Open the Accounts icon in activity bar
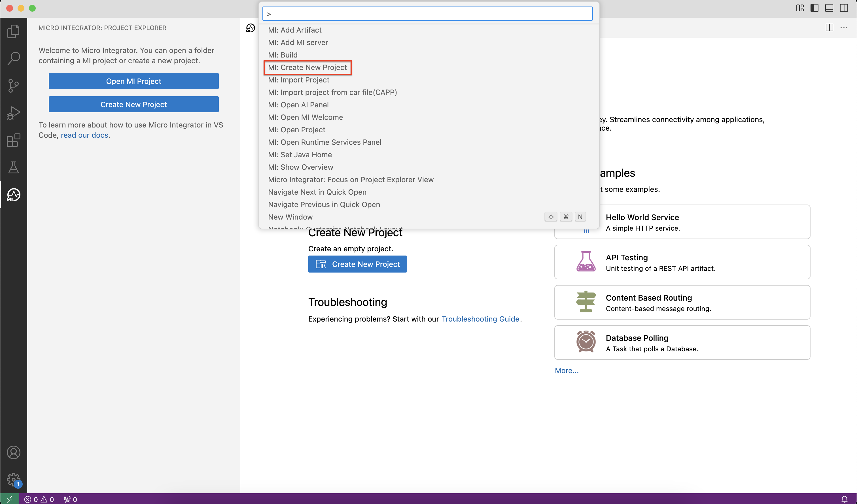857x504 pixels. [13, 453]
